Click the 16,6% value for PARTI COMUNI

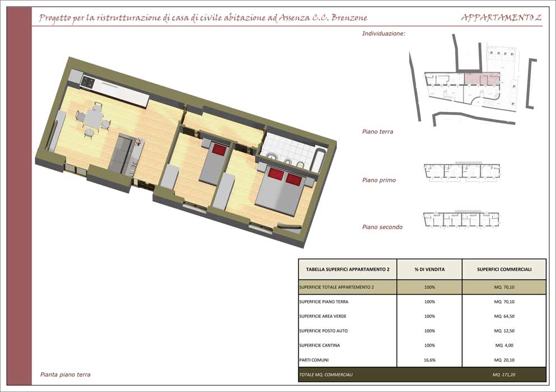click(429, 360)
